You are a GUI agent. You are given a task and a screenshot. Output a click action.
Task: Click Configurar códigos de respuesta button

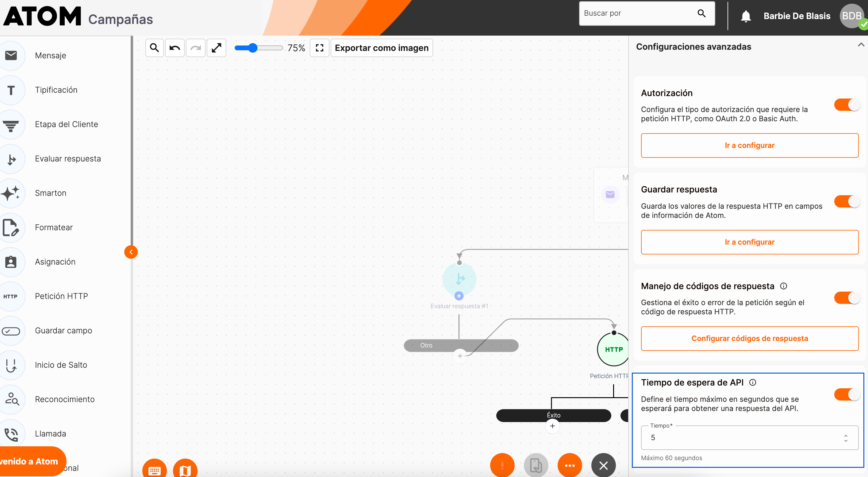[749, 339]
